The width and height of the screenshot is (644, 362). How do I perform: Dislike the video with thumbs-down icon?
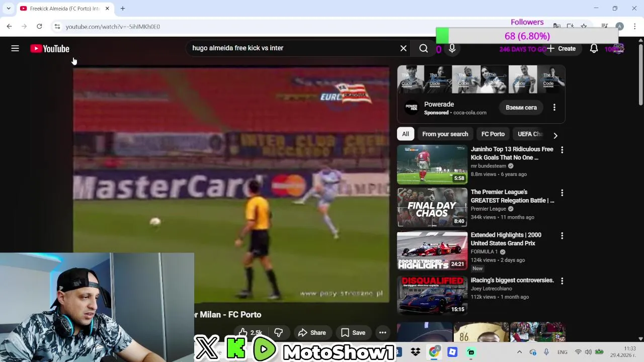(278, 332)
